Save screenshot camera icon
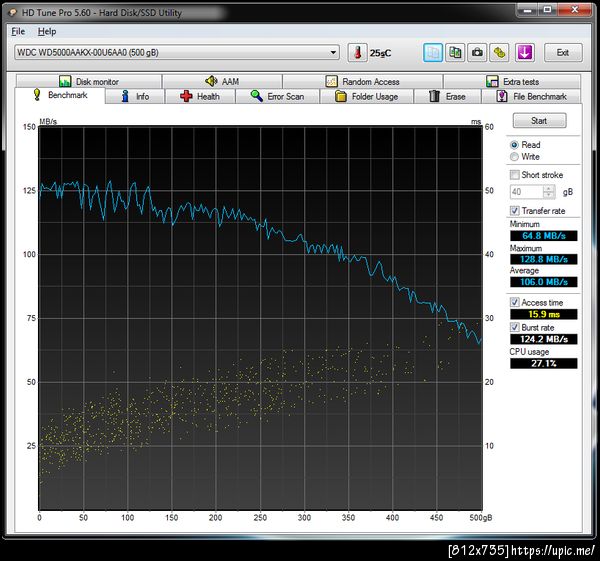 point(477,52)
